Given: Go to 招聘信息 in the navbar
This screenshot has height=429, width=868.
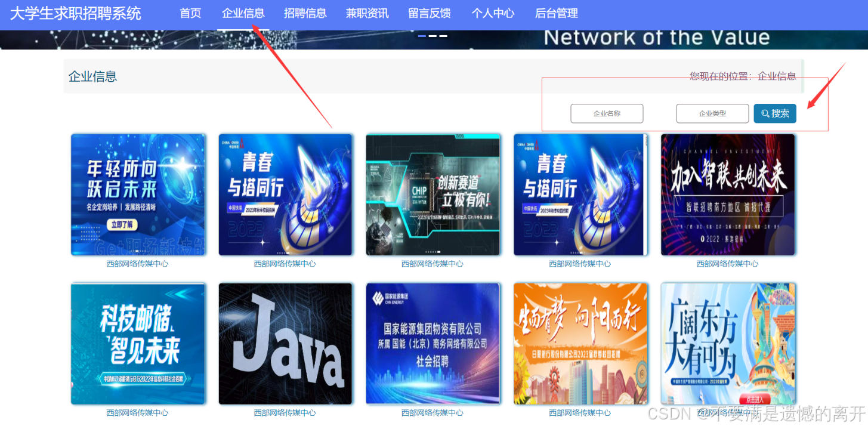Looking at the screenshot, I should pyautogui.click(x=305, y=13).
